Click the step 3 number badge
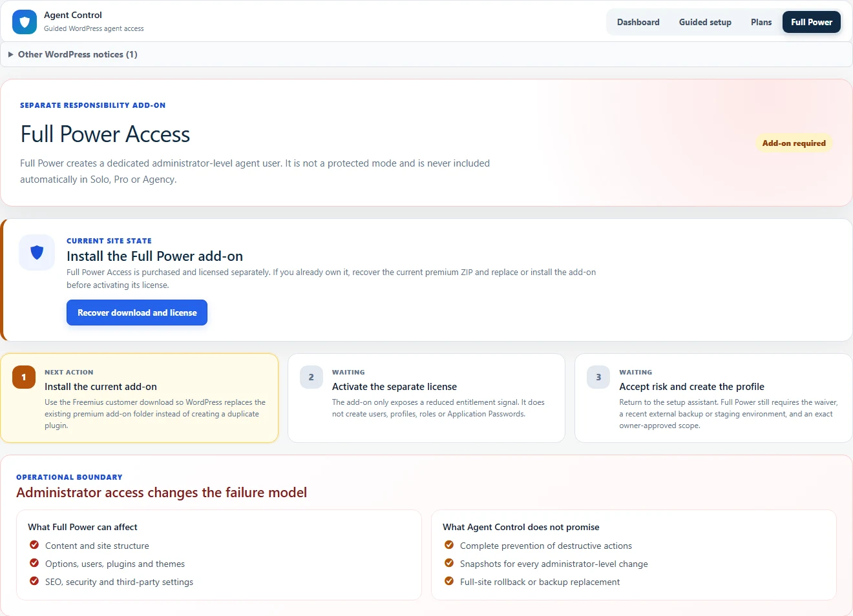Screen dimensions: 853x616 click(598, 377)
